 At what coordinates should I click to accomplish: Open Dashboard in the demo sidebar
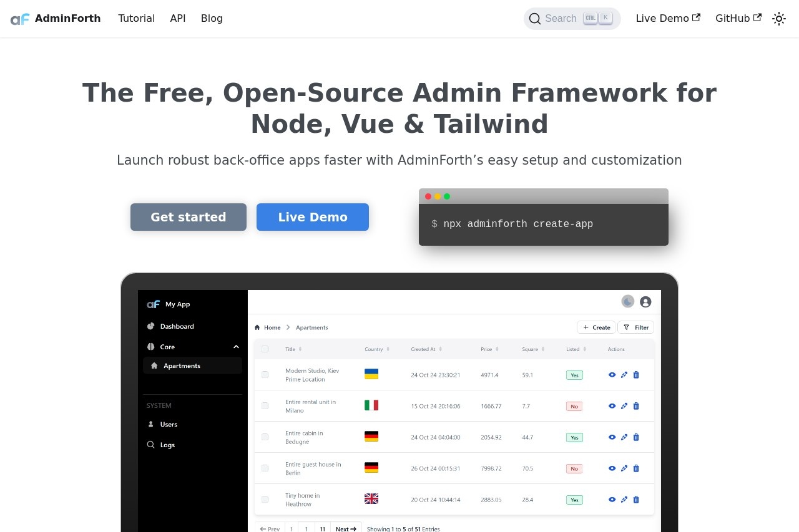(x=177, y=326)
